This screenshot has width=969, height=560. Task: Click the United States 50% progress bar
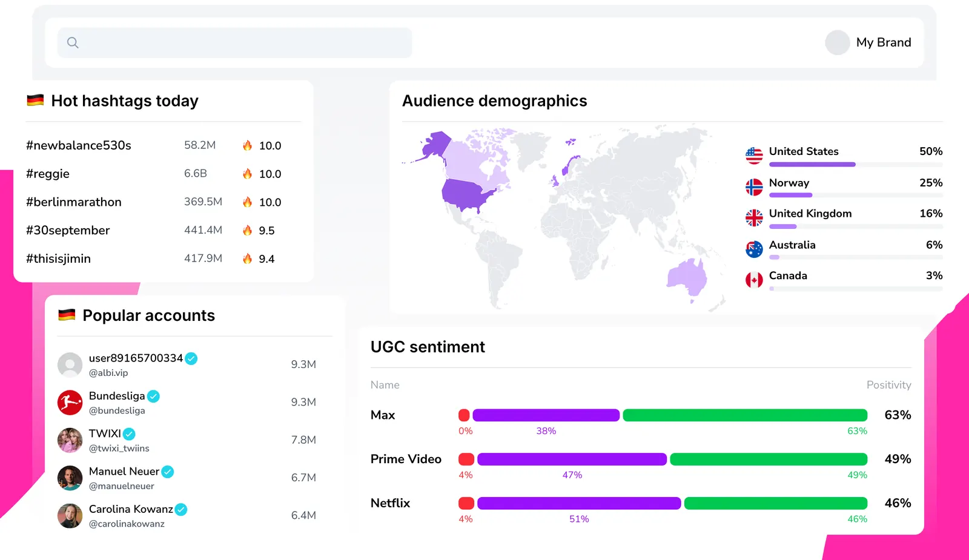tap(856, 164)
